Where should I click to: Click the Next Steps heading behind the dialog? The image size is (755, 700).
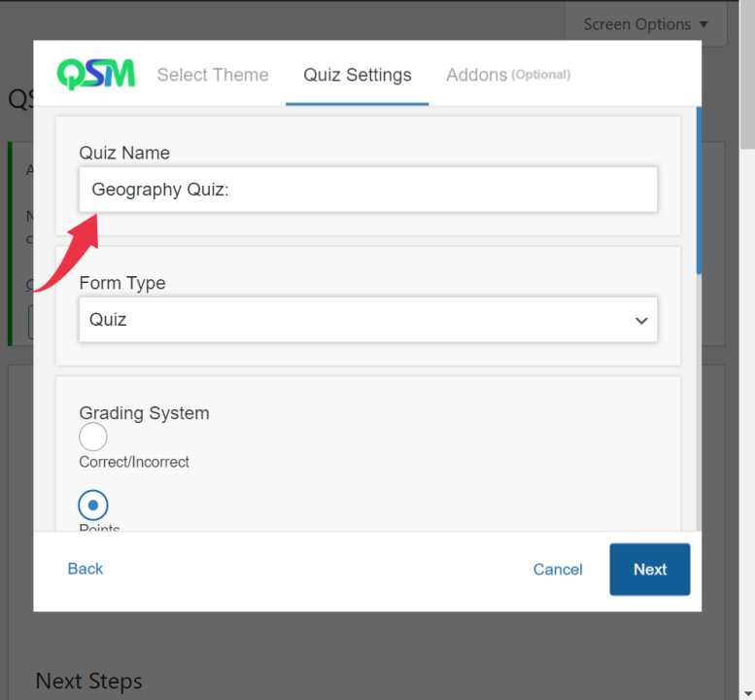pos(89,682)
